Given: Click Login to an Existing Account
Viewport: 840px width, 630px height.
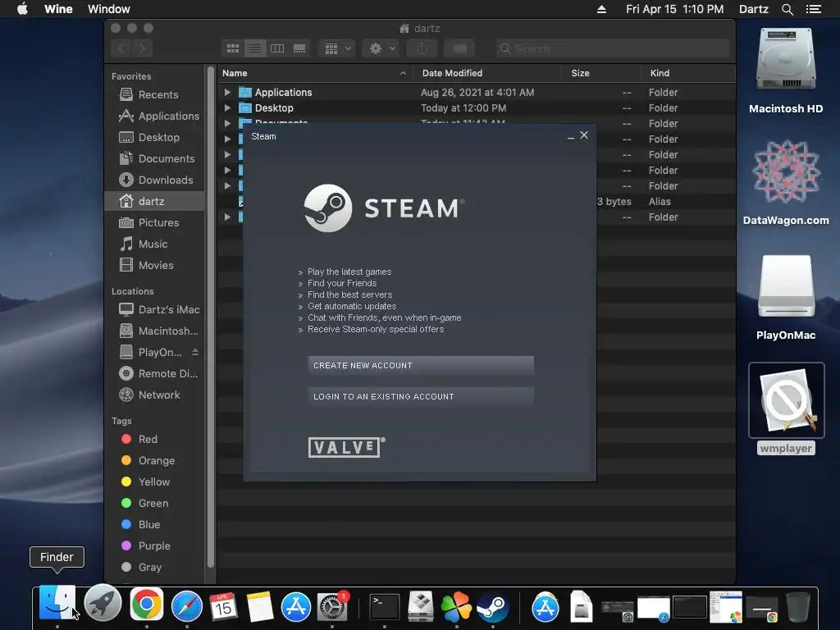Looking at the screenshot, I should coord(421,396).
